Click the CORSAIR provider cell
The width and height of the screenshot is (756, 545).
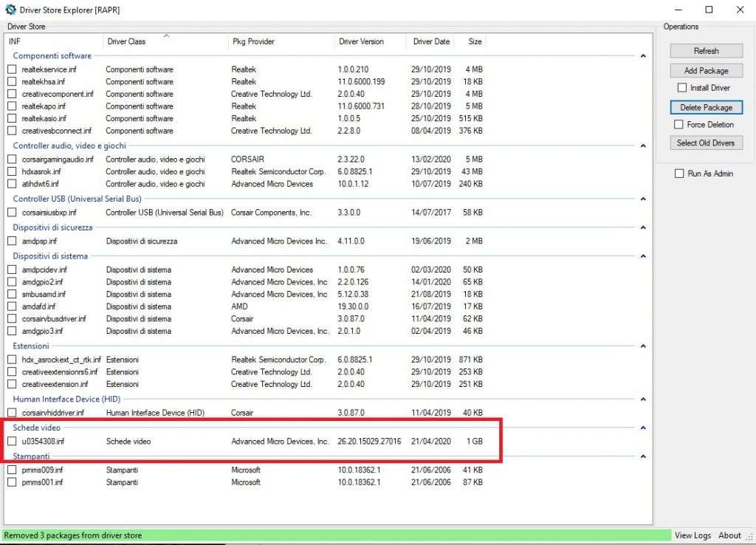[247, 160]
